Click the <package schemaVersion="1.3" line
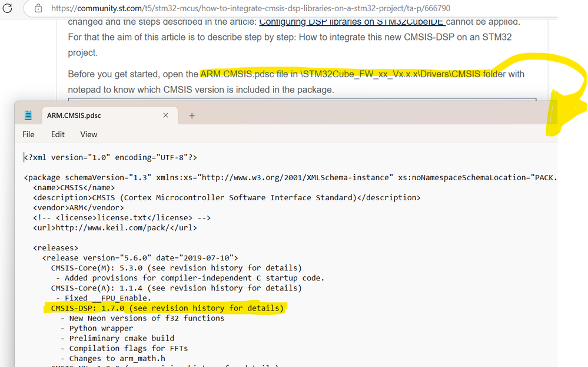This screenshot has height=367, width=588. click(290, 177)
